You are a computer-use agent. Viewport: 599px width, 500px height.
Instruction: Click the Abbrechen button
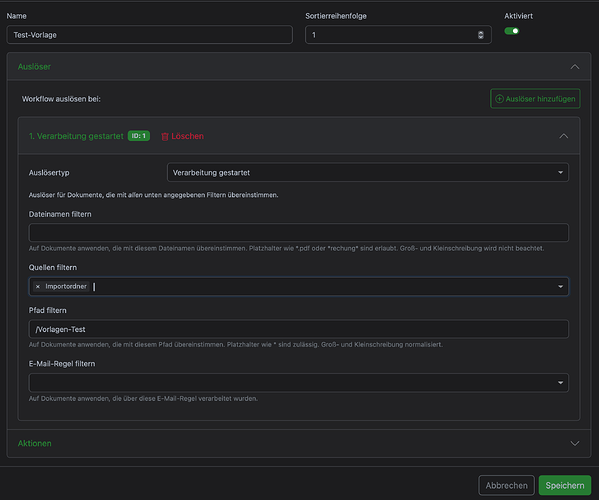click(506, 485)
